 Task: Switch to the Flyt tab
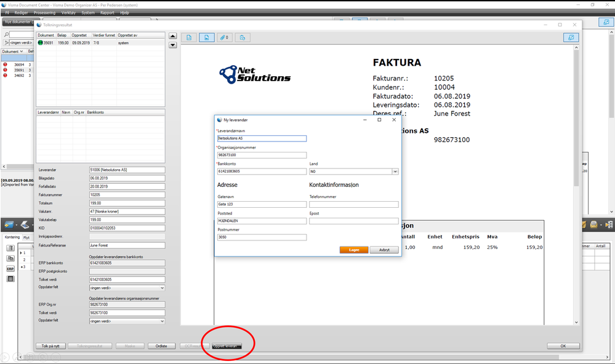pyautogui.click(x=26, y=237)
